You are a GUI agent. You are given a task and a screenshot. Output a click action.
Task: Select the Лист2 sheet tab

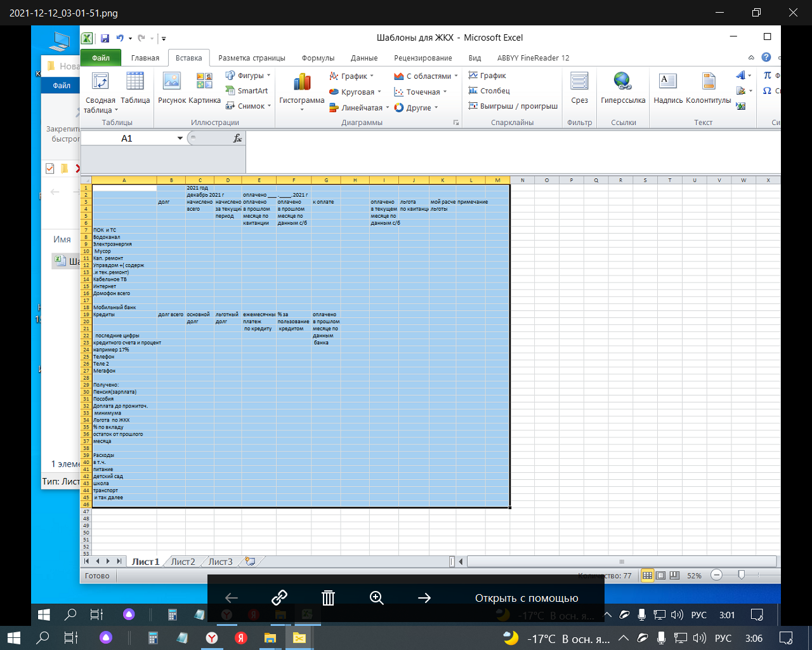pos(183,562)
